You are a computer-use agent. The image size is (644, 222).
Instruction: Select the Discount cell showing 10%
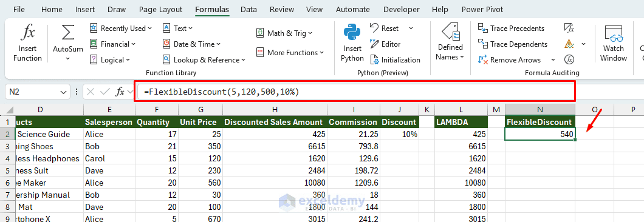(x=399, y=134)
